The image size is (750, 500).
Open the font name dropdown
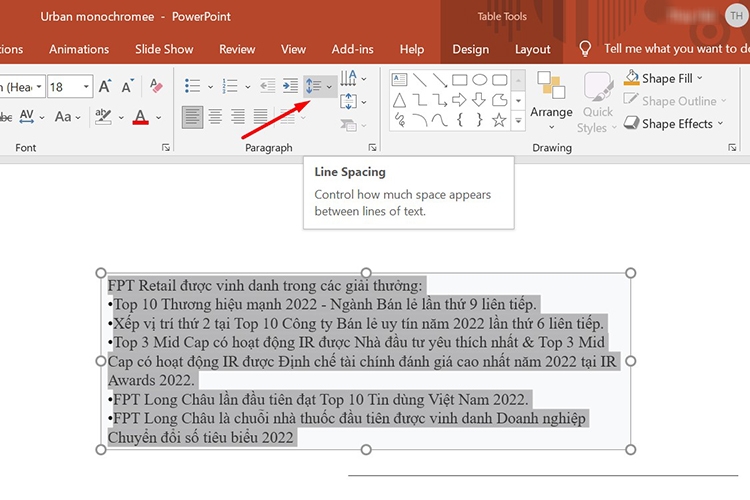[x=39, y=87]
